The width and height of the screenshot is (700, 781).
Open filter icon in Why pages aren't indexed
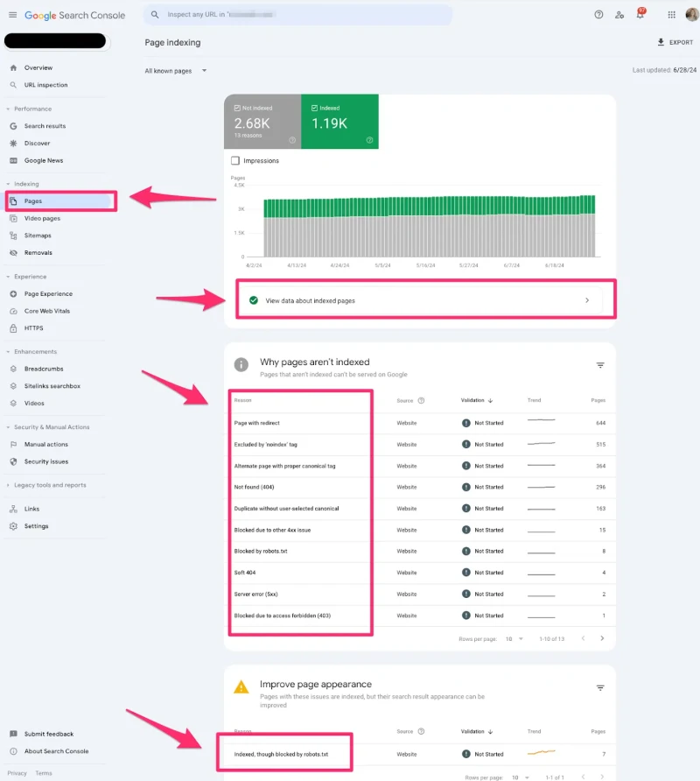(600, 365)
